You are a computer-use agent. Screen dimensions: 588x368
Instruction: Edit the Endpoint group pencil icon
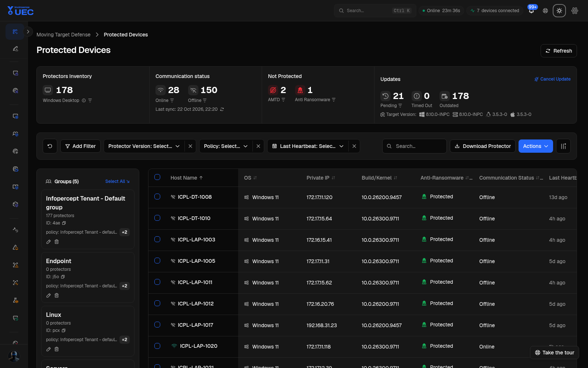tap(49, 296)
